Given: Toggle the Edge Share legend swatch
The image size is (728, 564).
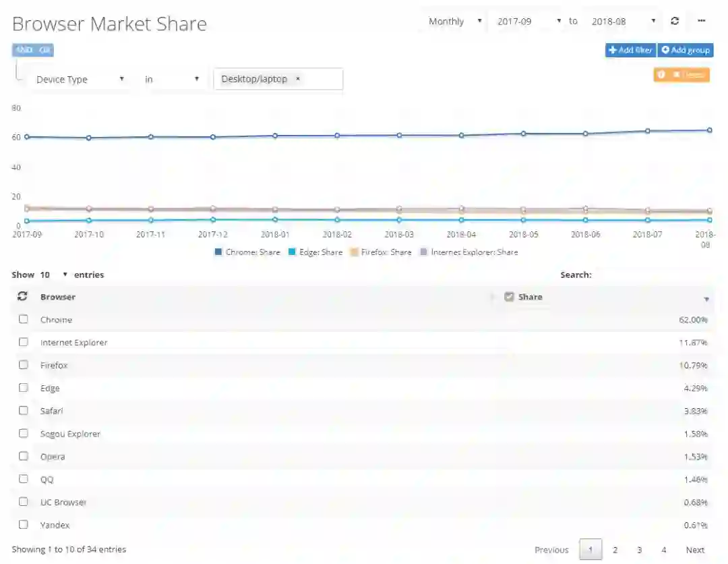Looking at the screenshot, I should [292, 252].
